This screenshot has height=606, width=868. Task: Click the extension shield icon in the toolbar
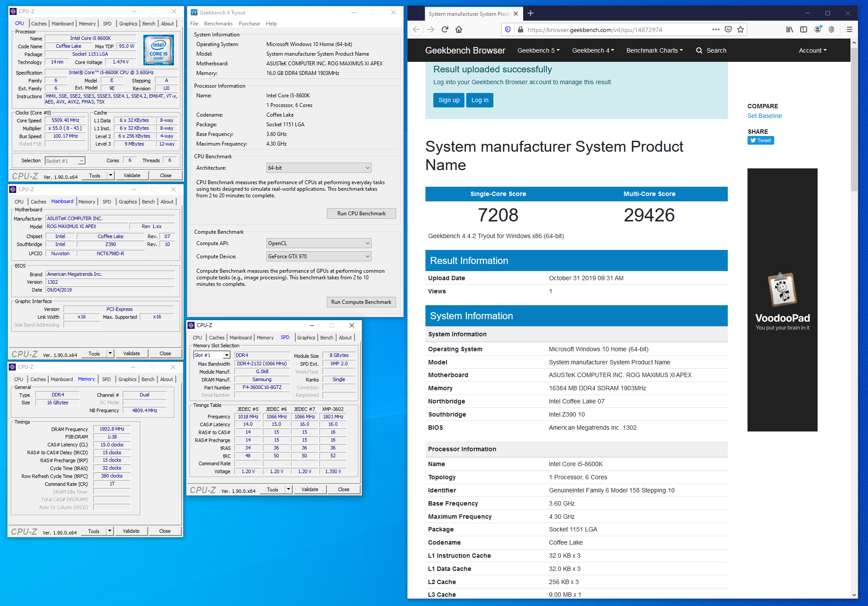coord(831,29)
